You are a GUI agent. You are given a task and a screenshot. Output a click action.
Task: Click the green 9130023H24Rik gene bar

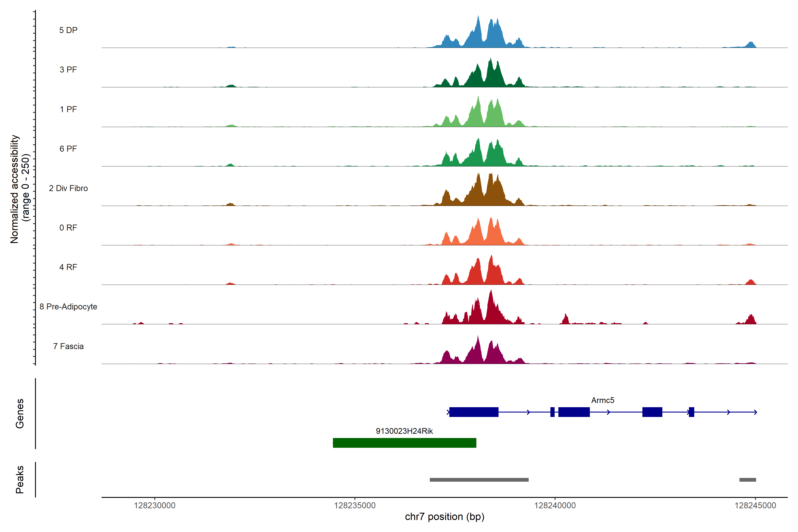coord(404,443)
